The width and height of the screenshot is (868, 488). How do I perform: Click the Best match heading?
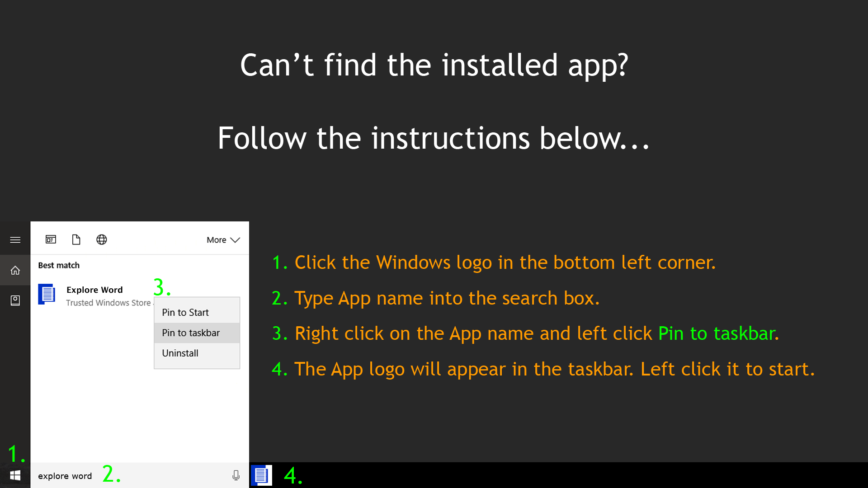(59, 265)
